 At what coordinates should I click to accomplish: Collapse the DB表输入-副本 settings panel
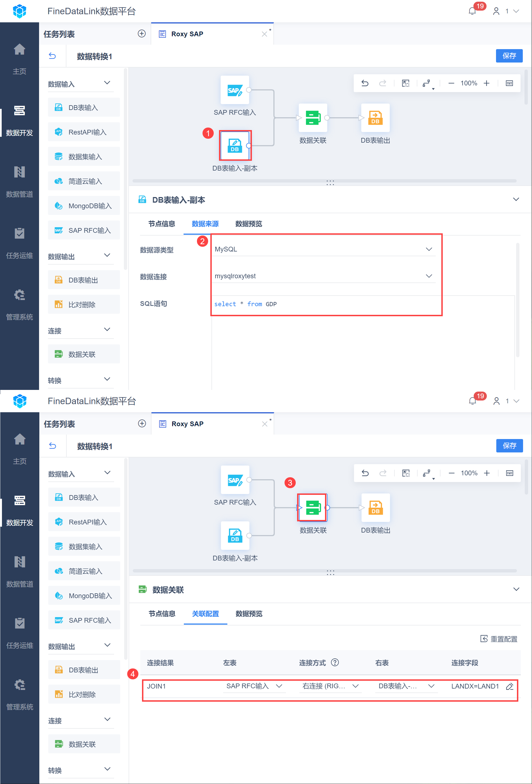[x=516, y=199]
